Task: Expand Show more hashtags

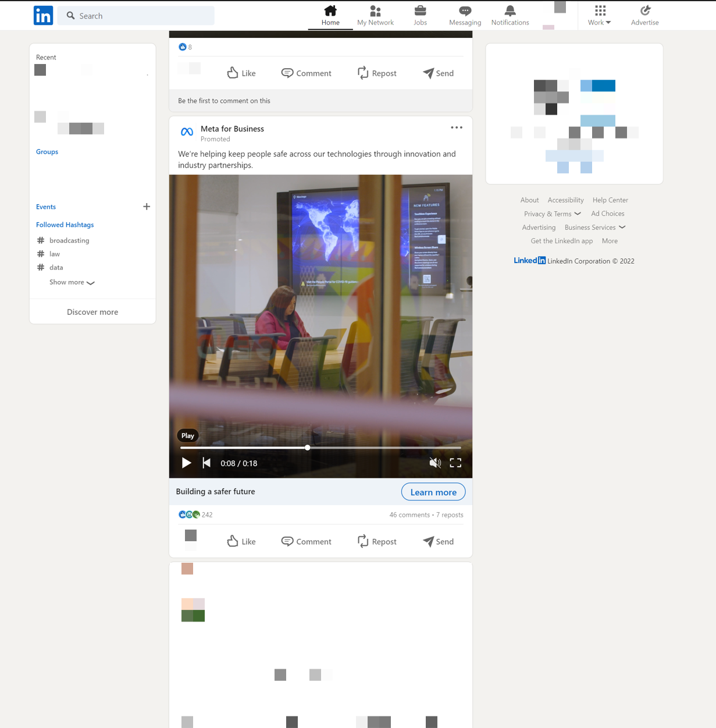Action: pyautogui.click(x=72, y=282)
